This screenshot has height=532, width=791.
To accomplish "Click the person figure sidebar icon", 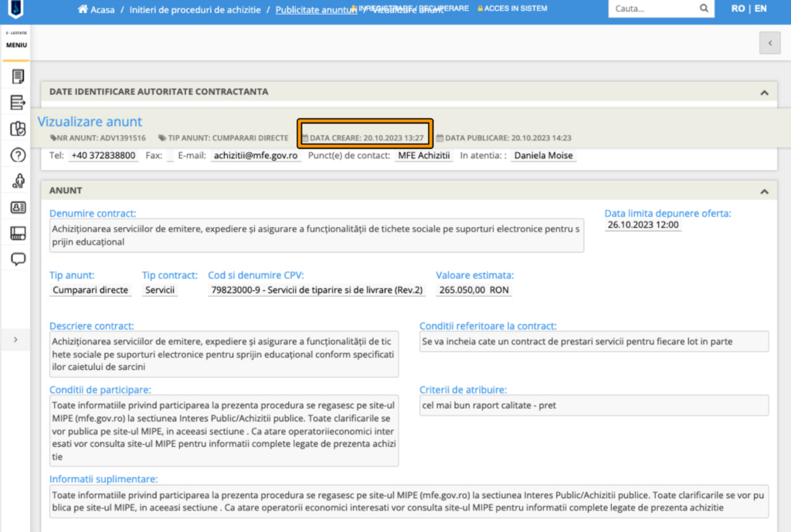I will click(17, 181).
